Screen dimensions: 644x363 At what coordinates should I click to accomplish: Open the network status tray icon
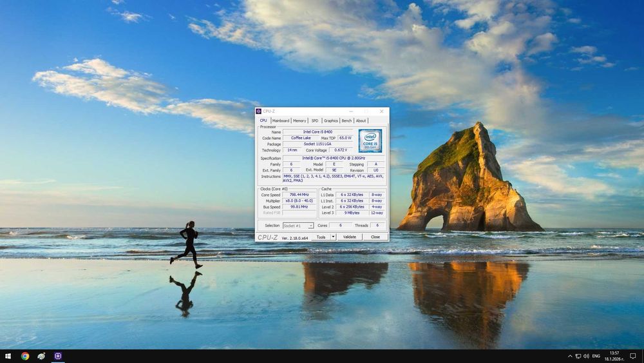[x=578, y=356]
